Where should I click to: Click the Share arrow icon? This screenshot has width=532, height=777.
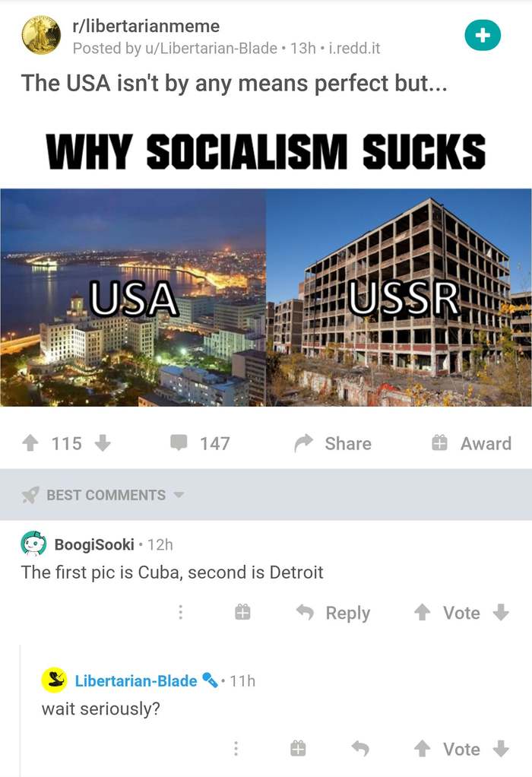(x=304, y=443)
